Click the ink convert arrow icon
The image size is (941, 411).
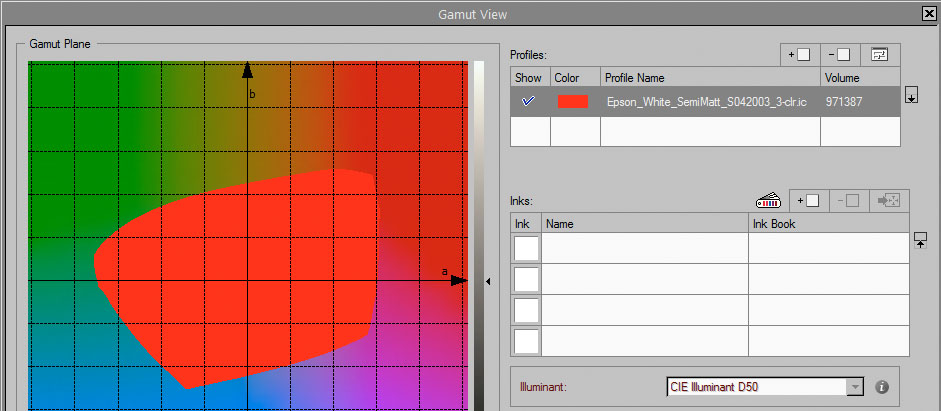click(x=889, y=200)
